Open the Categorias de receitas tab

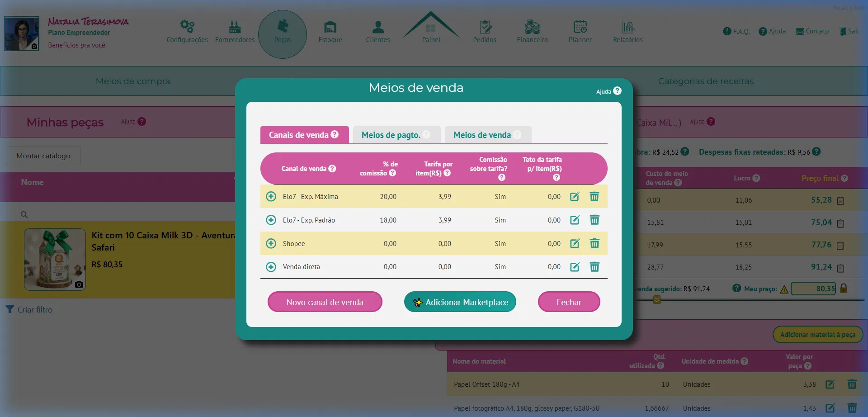coord(705,81)
